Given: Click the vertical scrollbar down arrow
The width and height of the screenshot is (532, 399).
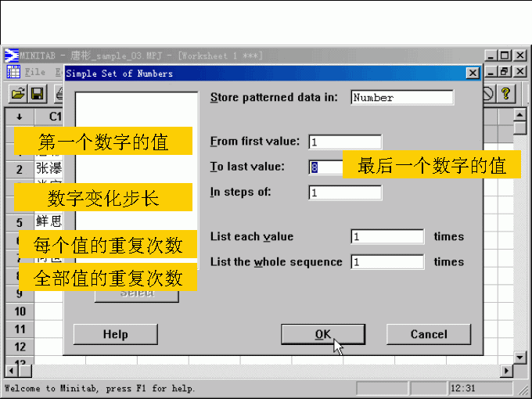Looking at the screenshot, I should 520,356.
